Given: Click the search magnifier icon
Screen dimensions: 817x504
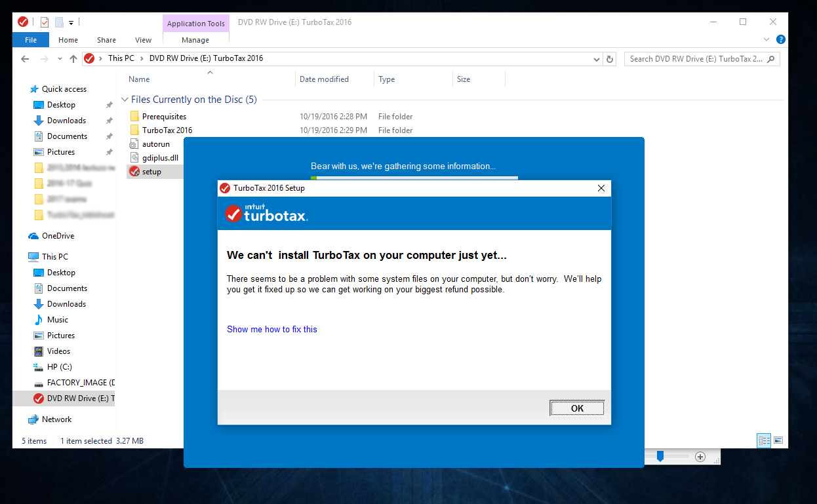Looking at the screenshot, I should pyautogui.click(x=771, y=59).
